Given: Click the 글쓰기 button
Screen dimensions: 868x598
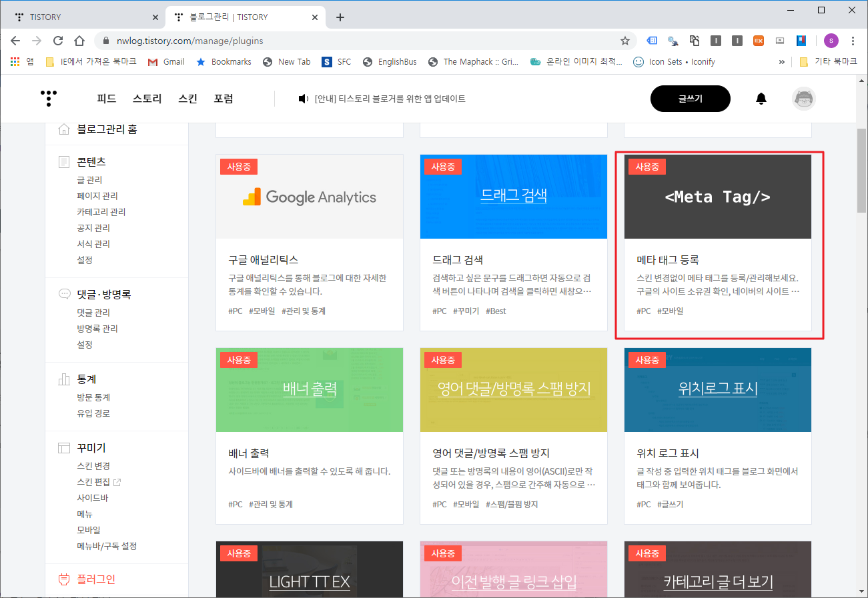Looking at the screenshot, I should [x=691, y=99].
